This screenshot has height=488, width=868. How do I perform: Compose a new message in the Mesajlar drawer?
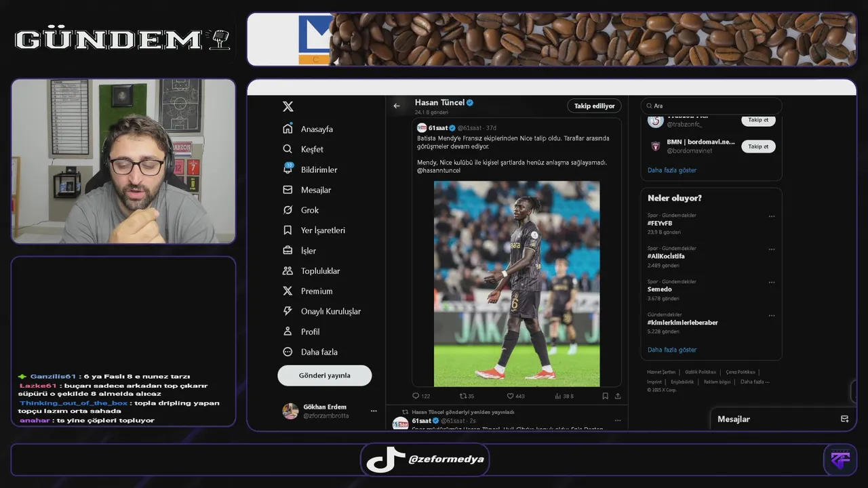[x=844, y=419]
